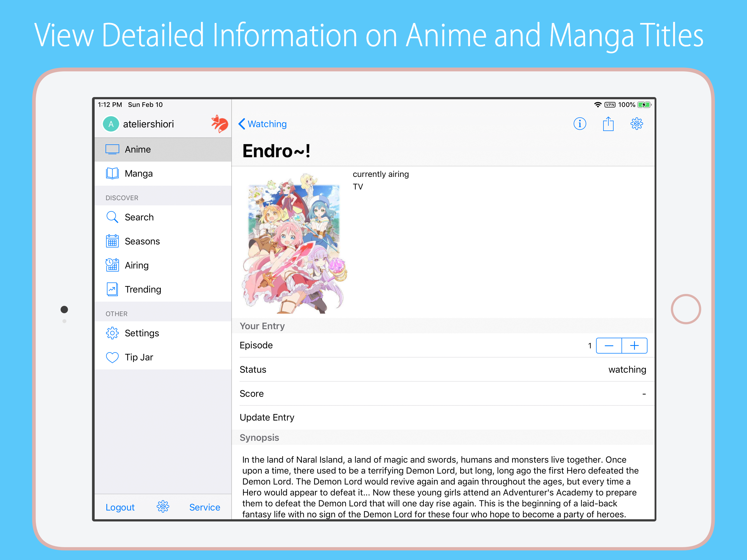Click the Airing clock-calendar icon
This screenshot has height=560, width=747.
pos(112,265)
